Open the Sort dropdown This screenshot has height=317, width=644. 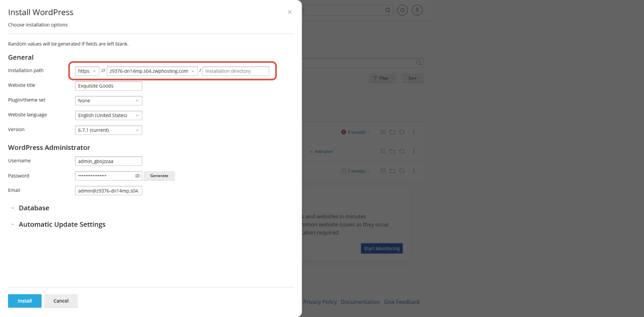click(x=413, y=78)
